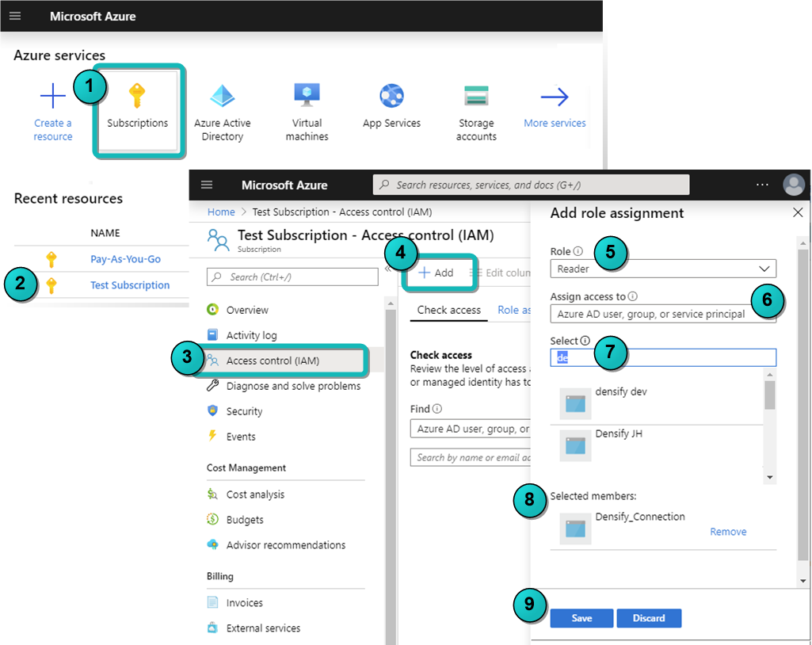Click the More services arrow icon
812x645 pixels.
[555, 97]
